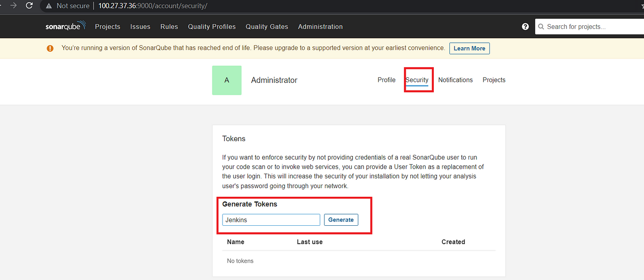This screenshot has width=644, height=280.
Task: Open the Issues page
Action: 140,27
